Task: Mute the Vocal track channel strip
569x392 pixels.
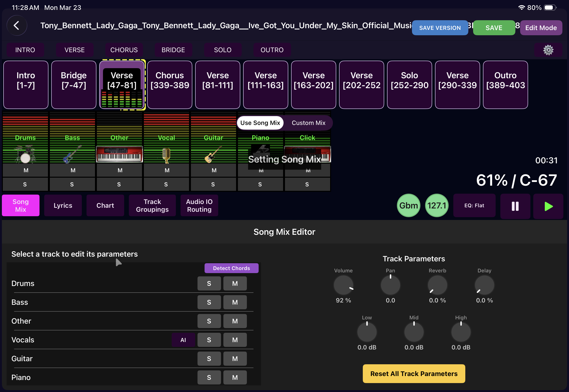Action: tap(166, 170)
